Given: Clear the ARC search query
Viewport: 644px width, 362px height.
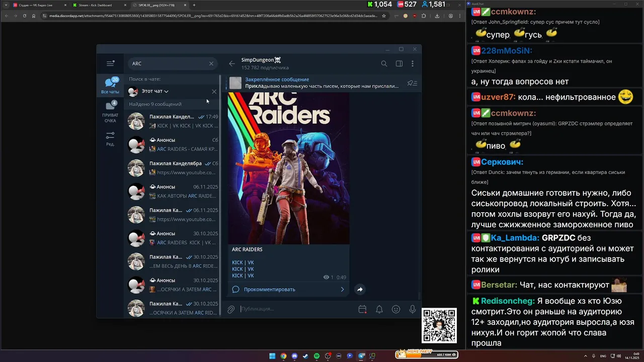Looking at the screenshot, I should click(211, 63).
